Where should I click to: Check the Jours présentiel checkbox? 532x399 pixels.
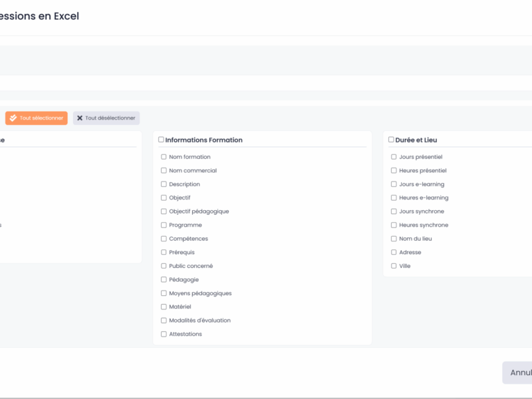394,157
